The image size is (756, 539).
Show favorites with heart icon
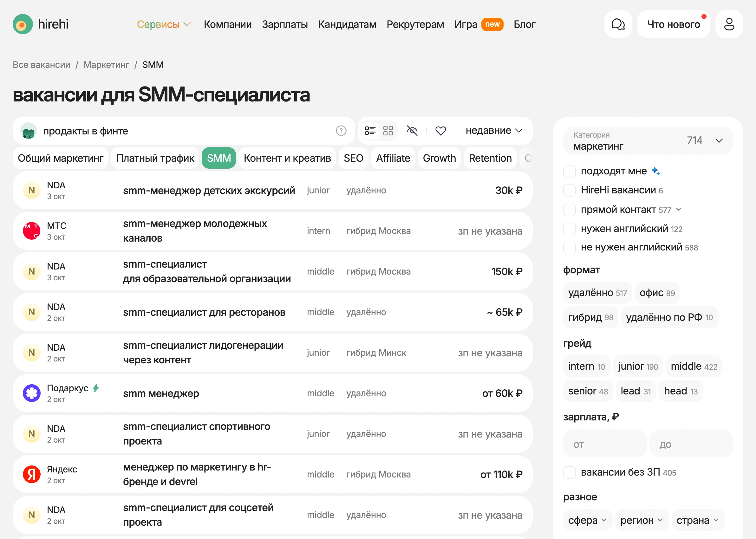coord(440,131)
